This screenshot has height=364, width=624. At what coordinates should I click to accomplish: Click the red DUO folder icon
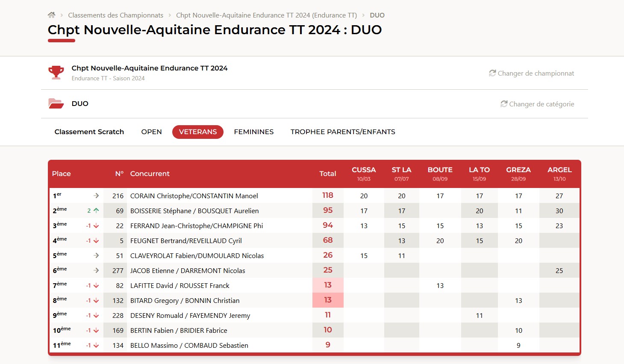point(56,103)
